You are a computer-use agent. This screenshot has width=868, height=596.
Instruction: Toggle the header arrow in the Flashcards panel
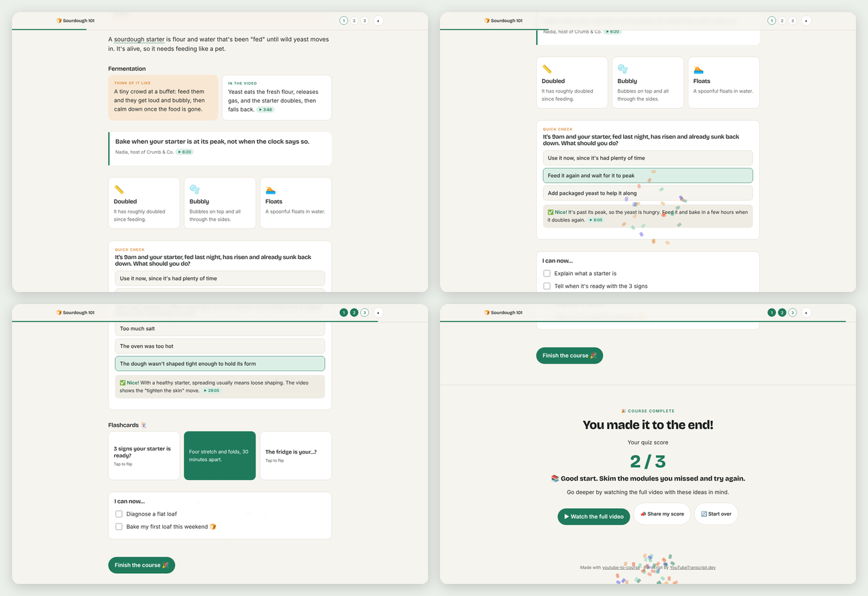pyautogui.click(x=378, y=313)
